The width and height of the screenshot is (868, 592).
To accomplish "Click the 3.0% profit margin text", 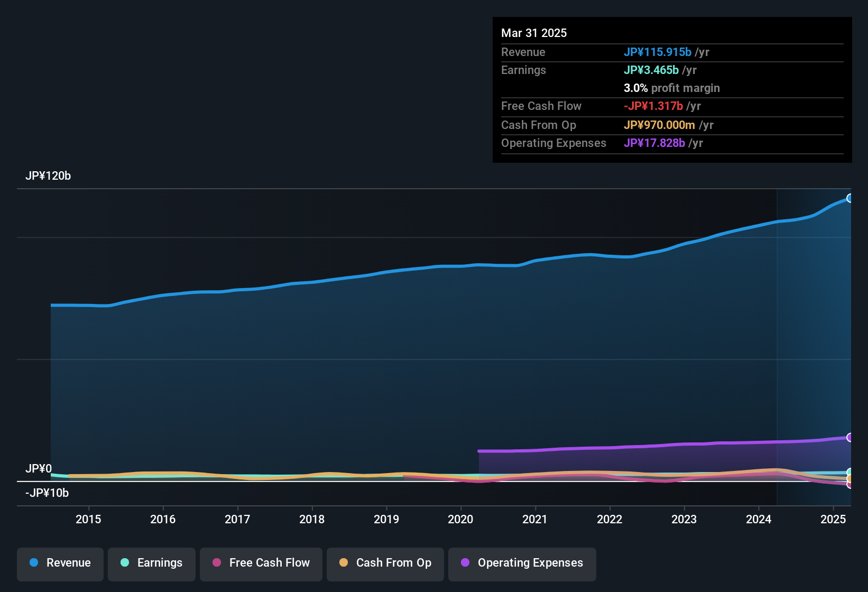I will tap(672, 88).
